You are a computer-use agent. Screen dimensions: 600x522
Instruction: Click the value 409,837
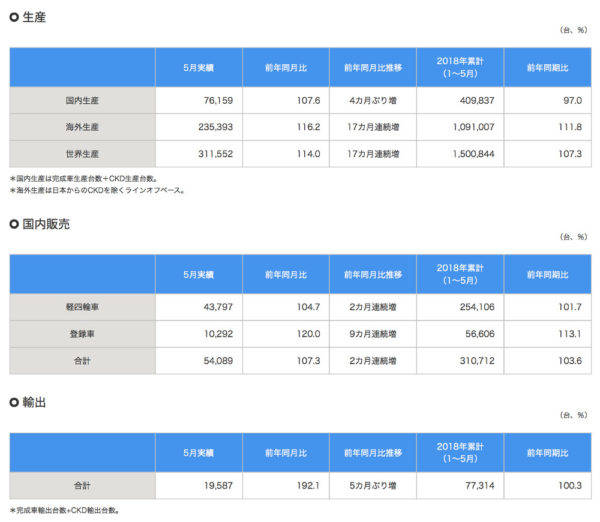pos(477,101)
